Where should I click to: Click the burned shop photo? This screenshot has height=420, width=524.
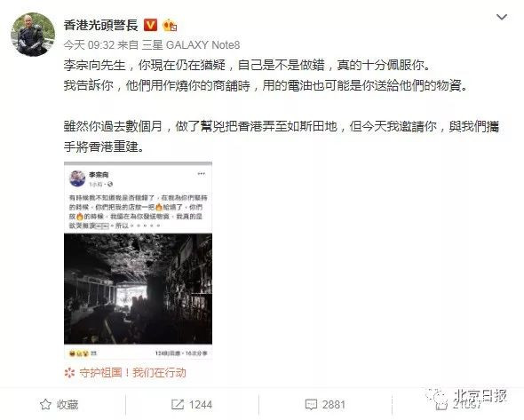138,289
